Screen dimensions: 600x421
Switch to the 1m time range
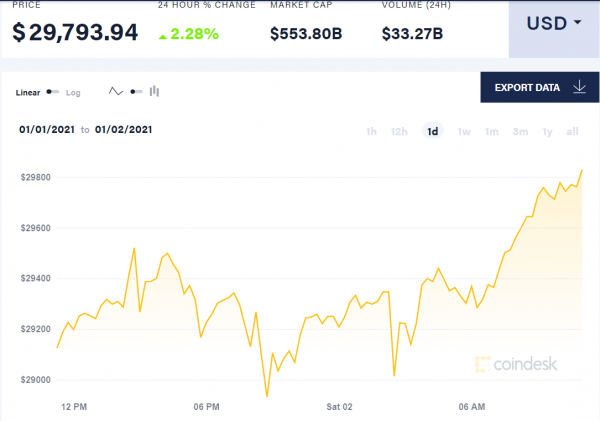[x=492, y=132]
